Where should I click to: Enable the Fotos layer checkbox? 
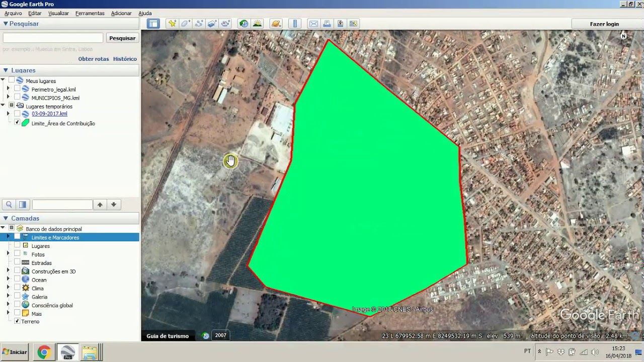(18, 254)
